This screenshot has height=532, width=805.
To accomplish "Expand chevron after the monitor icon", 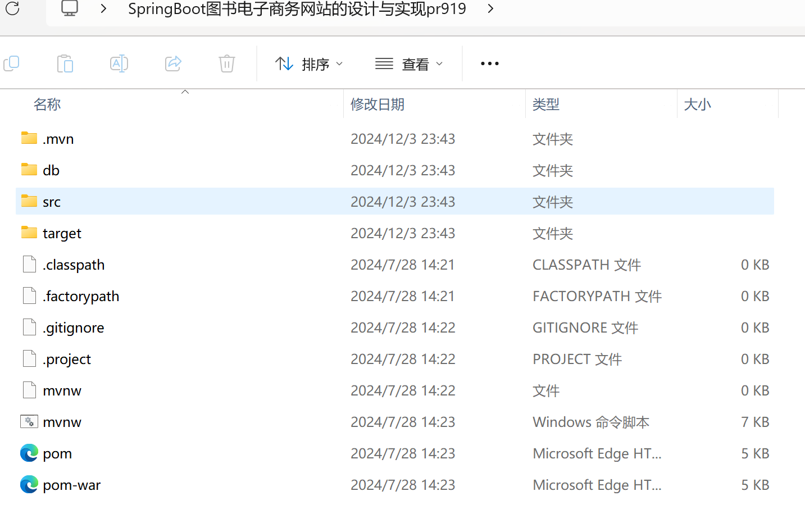I will [103, 8].
